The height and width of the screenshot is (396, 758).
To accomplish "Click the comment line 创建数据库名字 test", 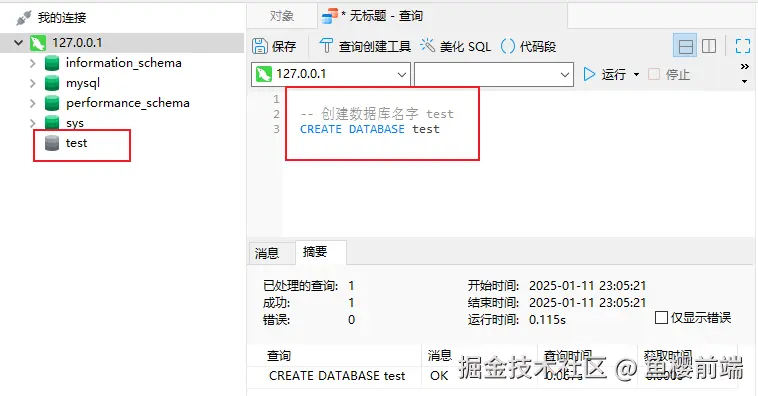I will coord(377,114).
